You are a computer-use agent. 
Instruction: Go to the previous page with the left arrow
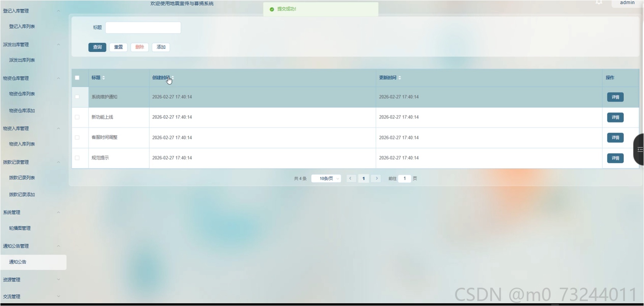(x=350, y=178)
